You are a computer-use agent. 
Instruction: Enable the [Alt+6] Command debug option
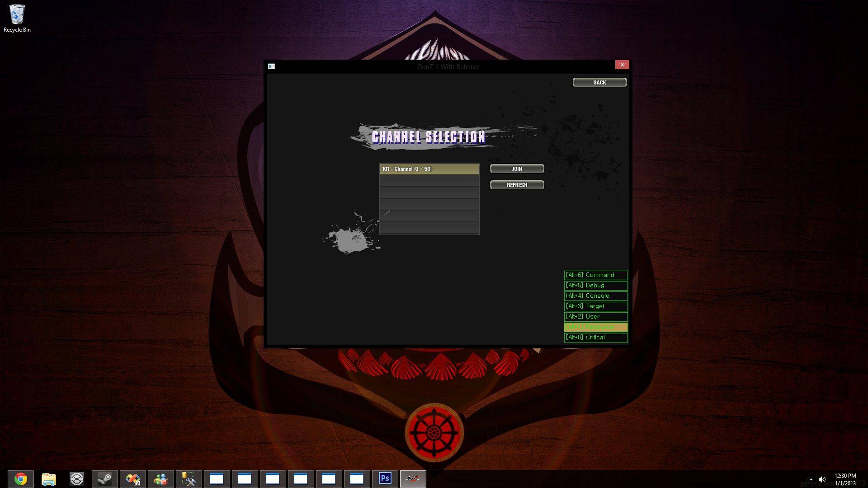point(595,275)
